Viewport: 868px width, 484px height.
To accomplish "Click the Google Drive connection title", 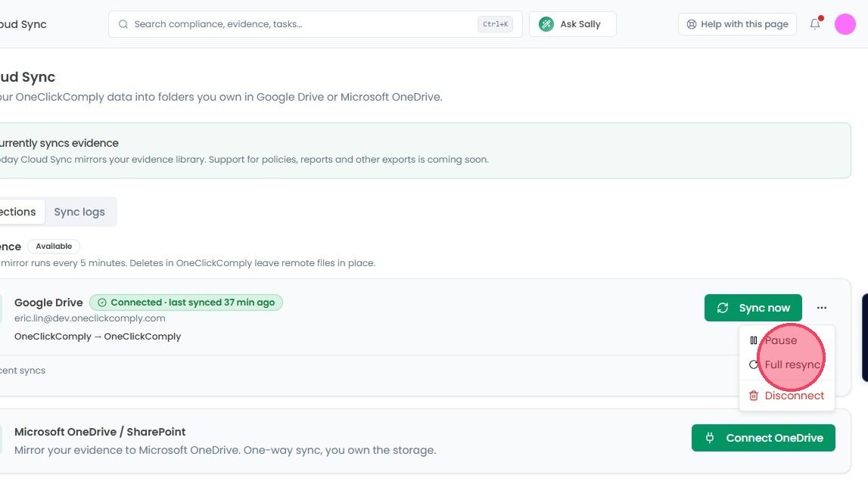I will 48,302.
